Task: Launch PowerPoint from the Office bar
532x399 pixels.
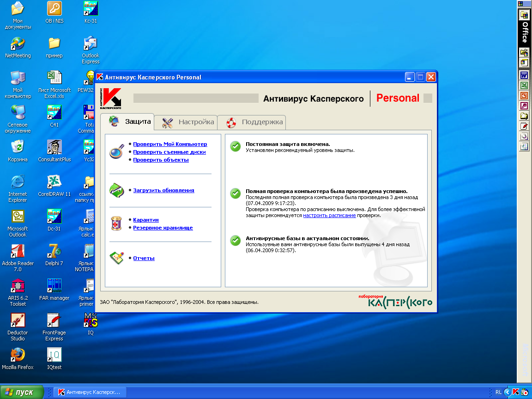Action: 524,95
